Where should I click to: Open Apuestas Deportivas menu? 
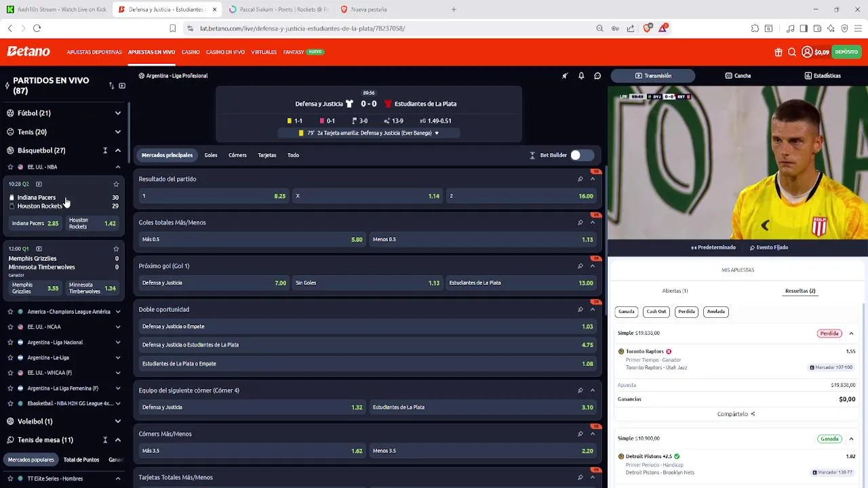click(94, 52)
